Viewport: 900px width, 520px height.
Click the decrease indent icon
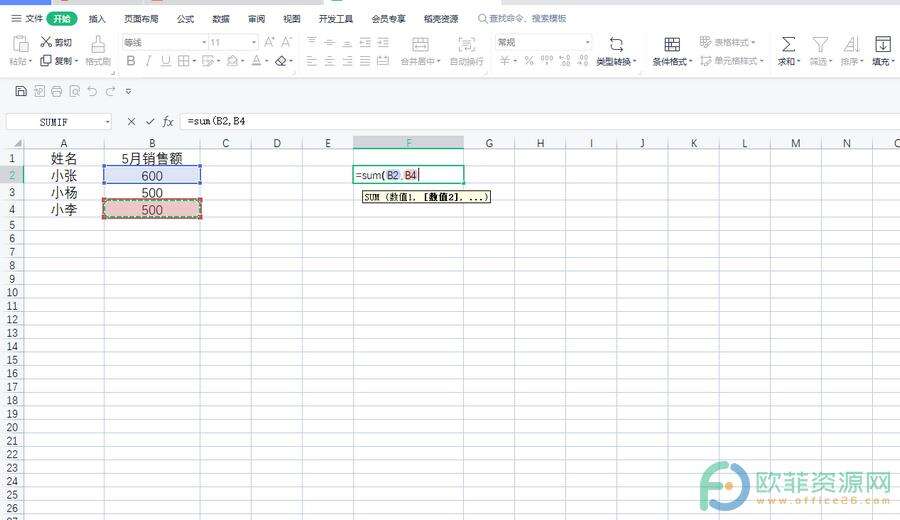(x=365, y=42)
